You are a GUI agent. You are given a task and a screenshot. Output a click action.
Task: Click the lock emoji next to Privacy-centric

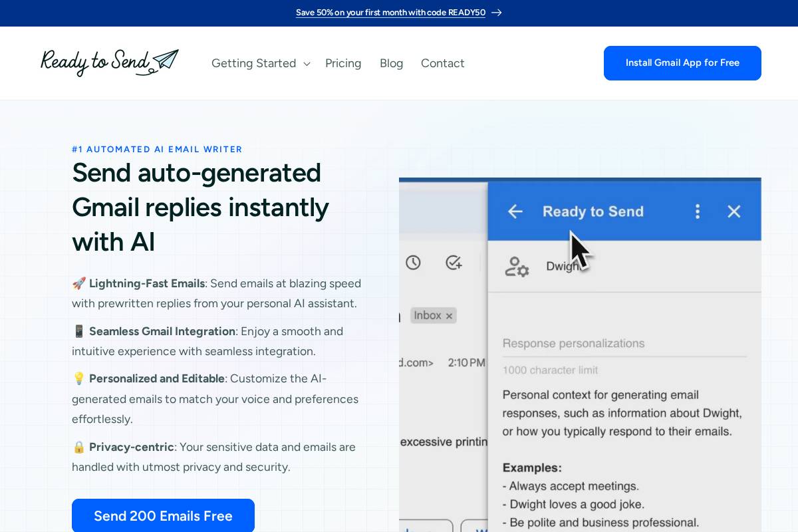78,447
